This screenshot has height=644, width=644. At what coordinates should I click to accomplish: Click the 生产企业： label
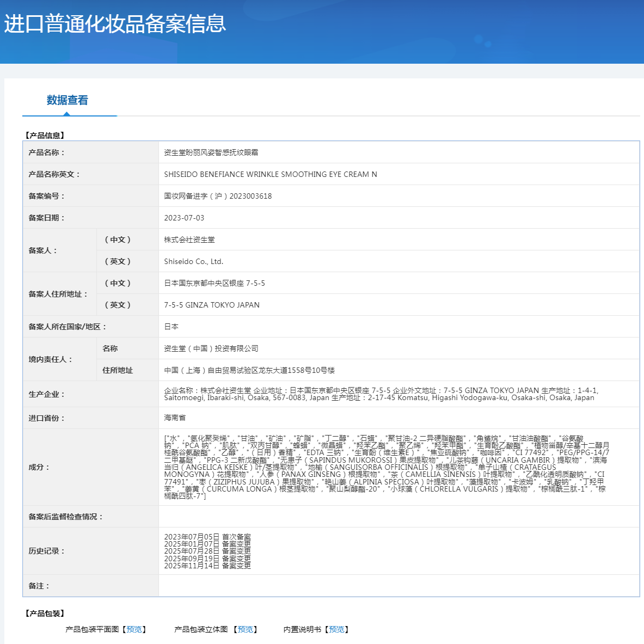(47, 394)
